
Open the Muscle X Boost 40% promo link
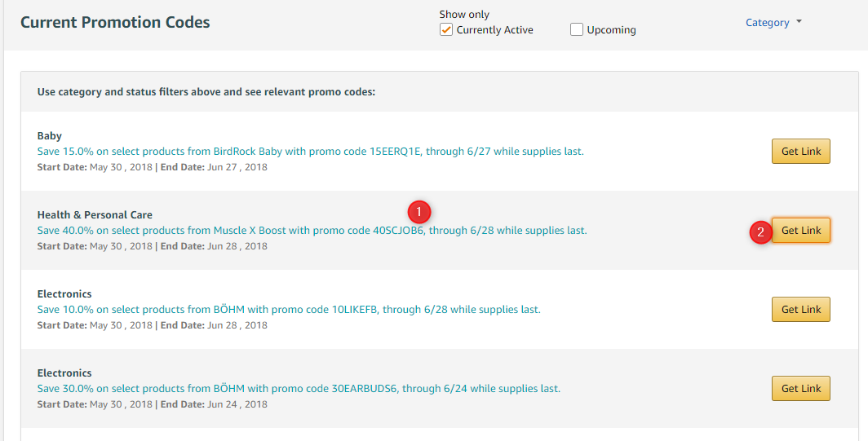coord(312,231)
